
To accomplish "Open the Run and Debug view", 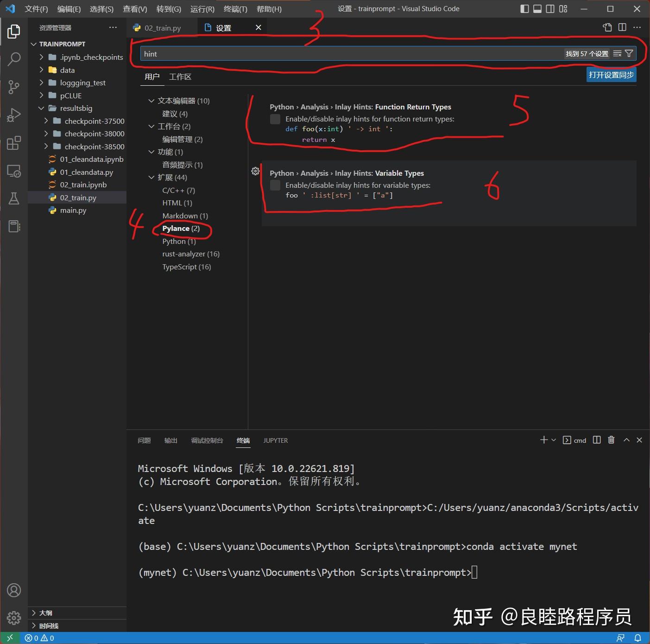I will [x=14, y=115].
